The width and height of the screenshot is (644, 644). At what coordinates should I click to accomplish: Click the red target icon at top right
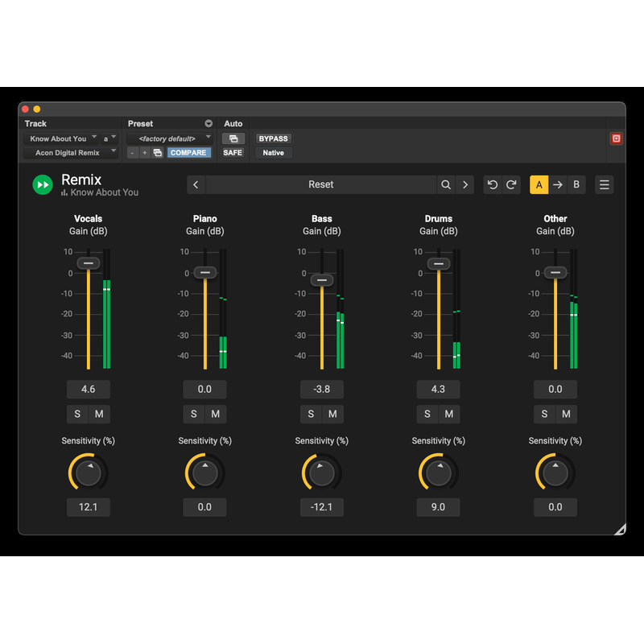(616, 138)
